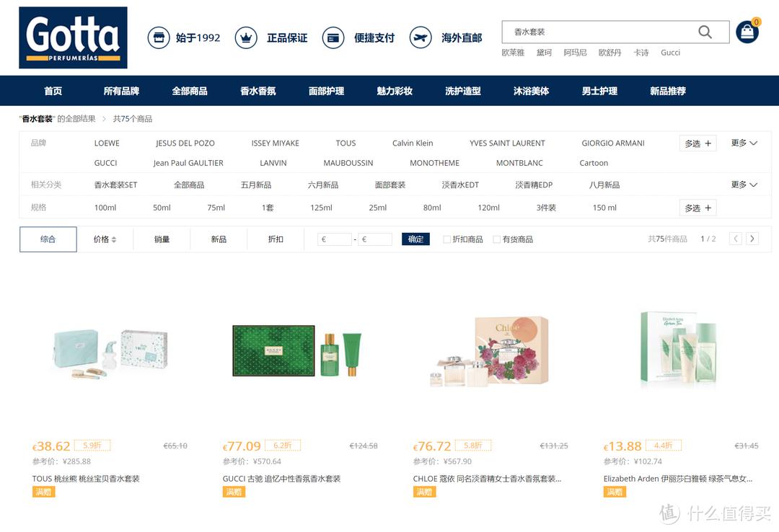Click the card icon for 便捷支付
Image resolution: width=779 pixels, height=532 pixels.
333,37
